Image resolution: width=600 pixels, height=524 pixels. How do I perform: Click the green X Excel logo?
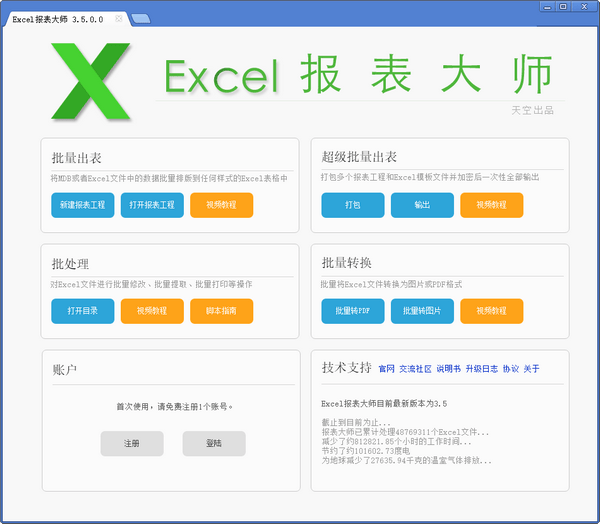91,81
